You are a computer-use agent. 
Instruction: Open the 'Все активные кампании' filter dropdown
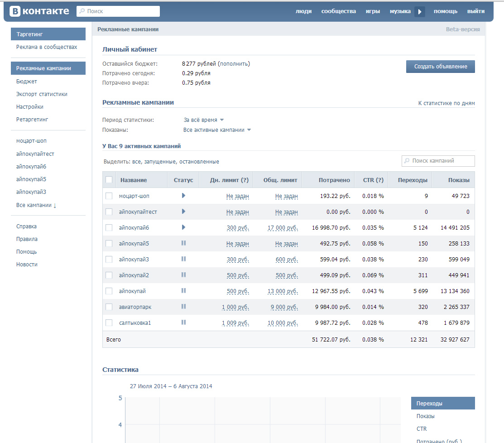click(217, 130)
